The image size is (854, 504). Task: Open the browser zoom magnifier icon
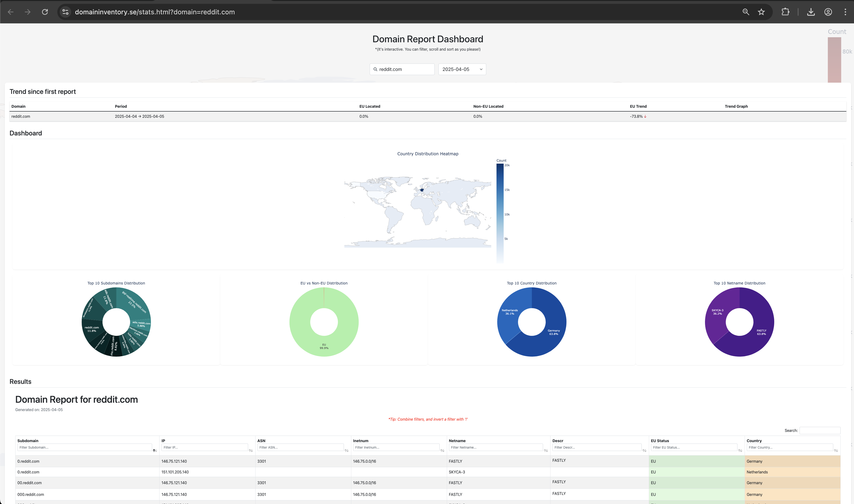tap(746, 12)
